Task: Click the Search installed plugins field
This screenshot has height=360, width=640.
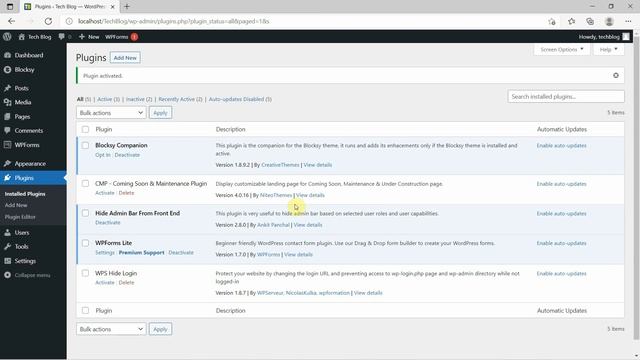Action: click(x=566, y=97)
